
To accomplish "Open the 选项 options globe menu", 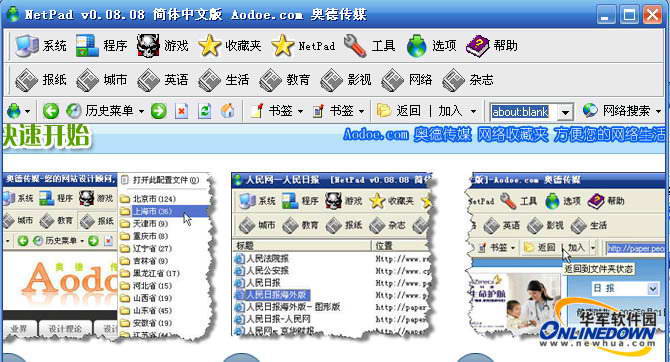I will point(431,46).
